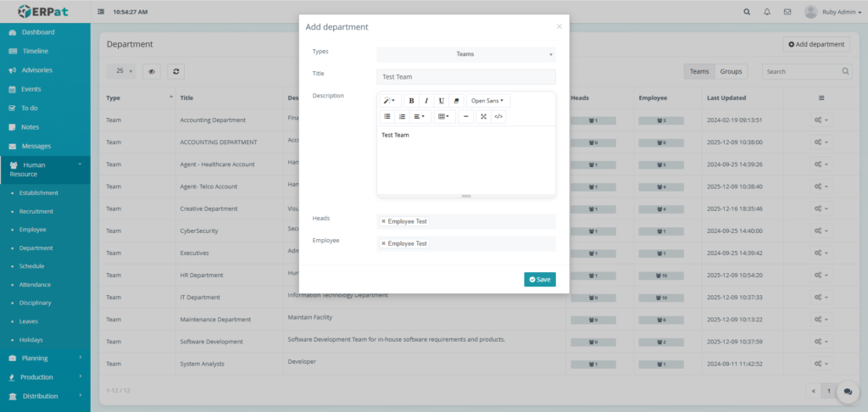
Task: Click the ERPat logo
Action: (x=43, y=11)
